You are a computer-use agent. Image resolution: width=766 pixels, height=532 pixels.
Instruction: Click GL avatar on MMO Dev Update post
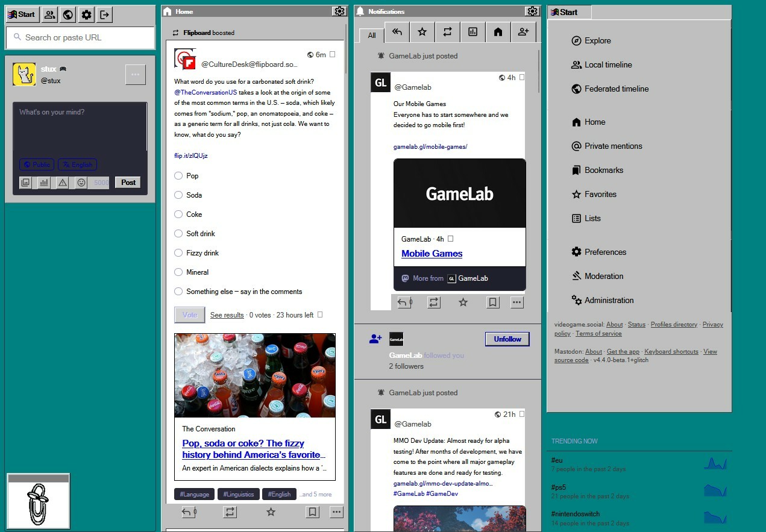click(381, 419)
